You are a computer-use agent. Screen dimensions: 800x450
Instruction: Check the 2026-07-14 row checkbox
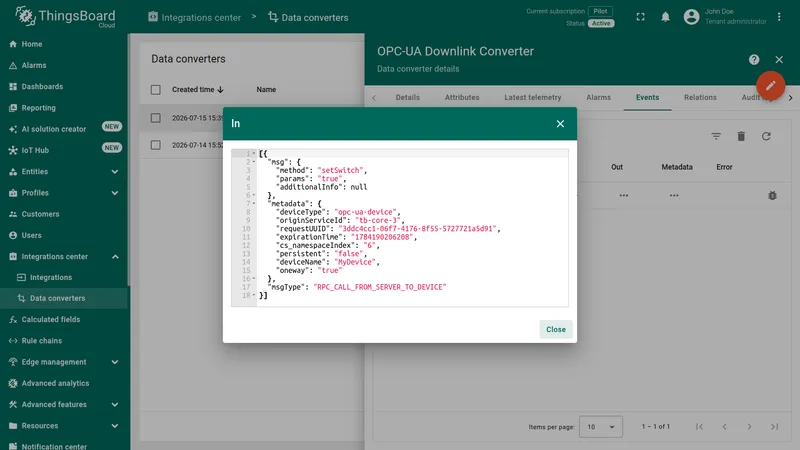tap(156, 145)
